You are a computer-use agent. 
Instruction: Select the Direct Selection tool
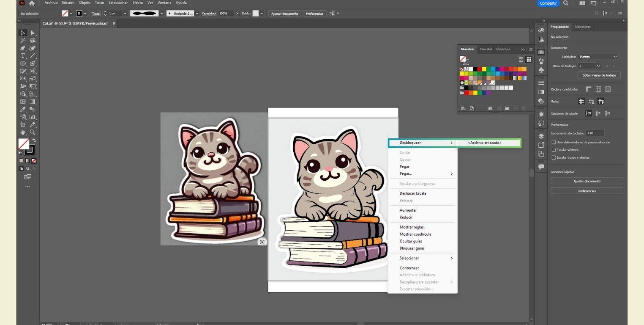33,33
